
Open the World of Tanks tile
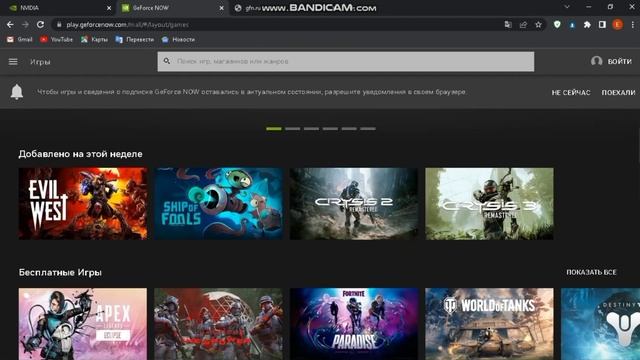(x=489, y=324)
